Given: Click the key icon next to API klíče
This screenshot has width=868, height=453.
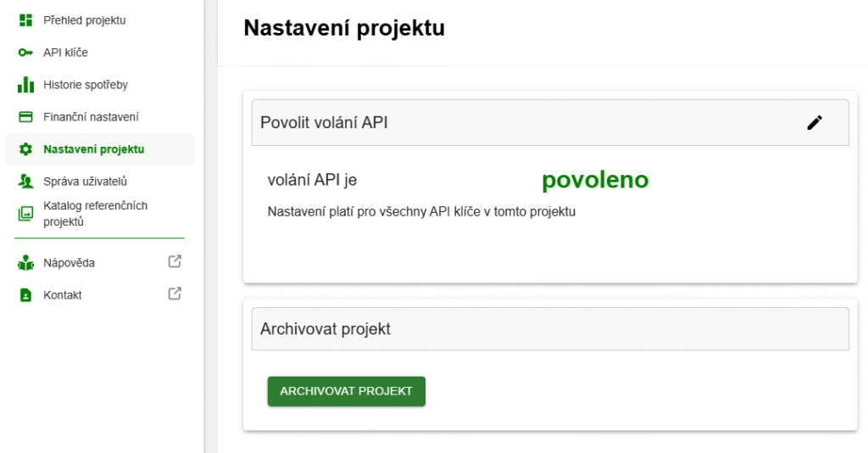Looking at the screenshot, I should click(25, 53).
